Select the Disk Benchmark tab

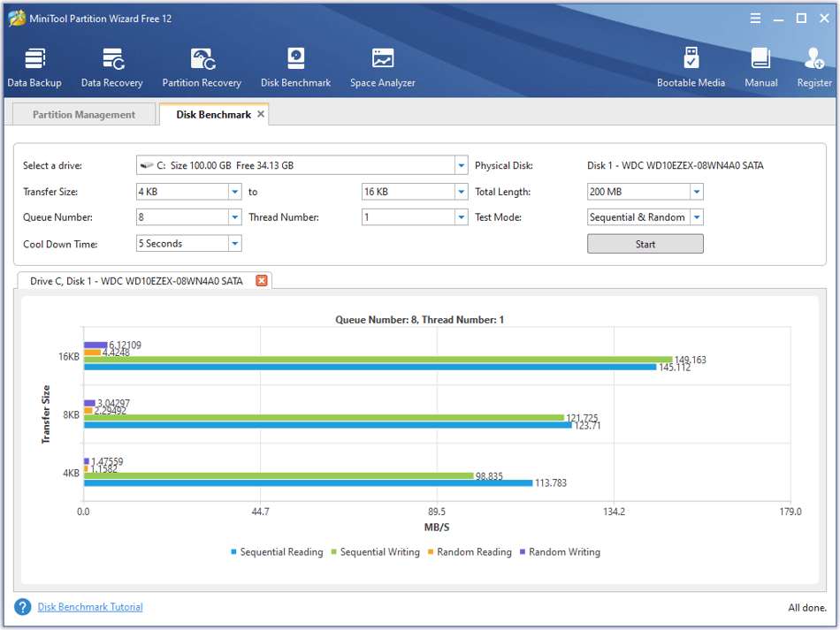214,115
